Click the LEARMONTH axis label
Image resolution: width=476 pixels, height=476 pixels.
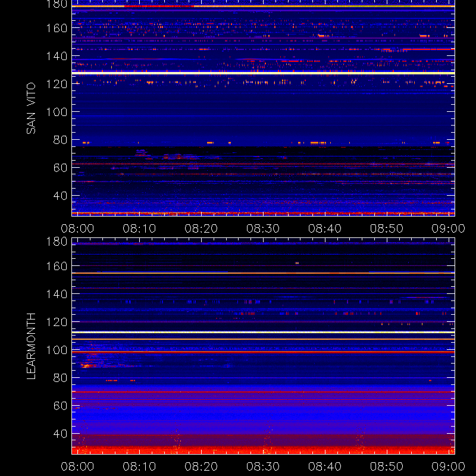(31, 346)
